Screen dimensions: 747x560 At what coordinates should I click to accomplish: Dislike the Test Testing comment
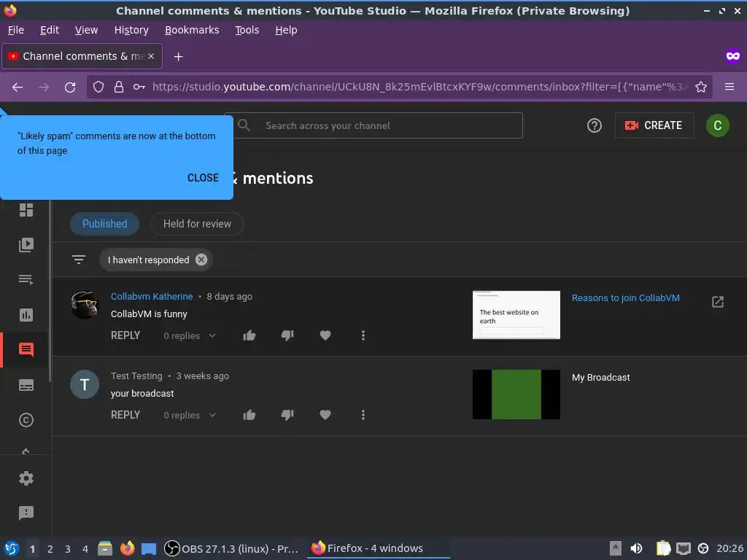pos(287,415)
